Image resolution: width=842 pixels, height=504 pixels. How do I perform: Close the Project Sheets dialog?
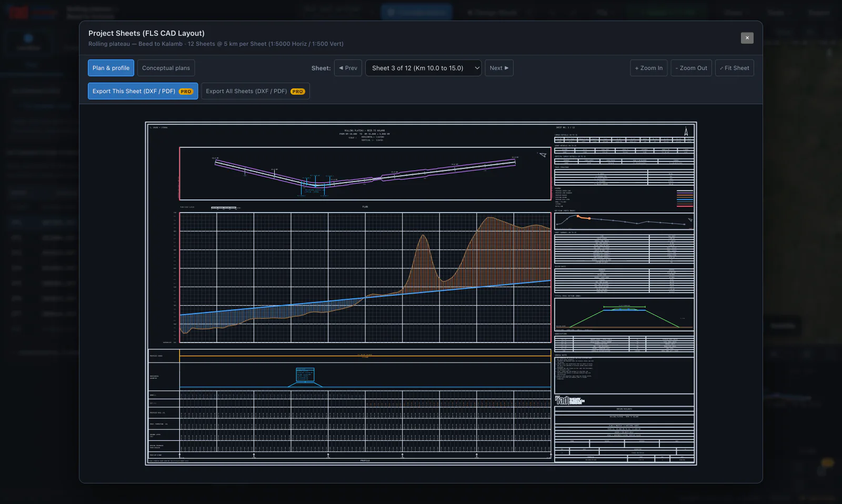[747, 38]
